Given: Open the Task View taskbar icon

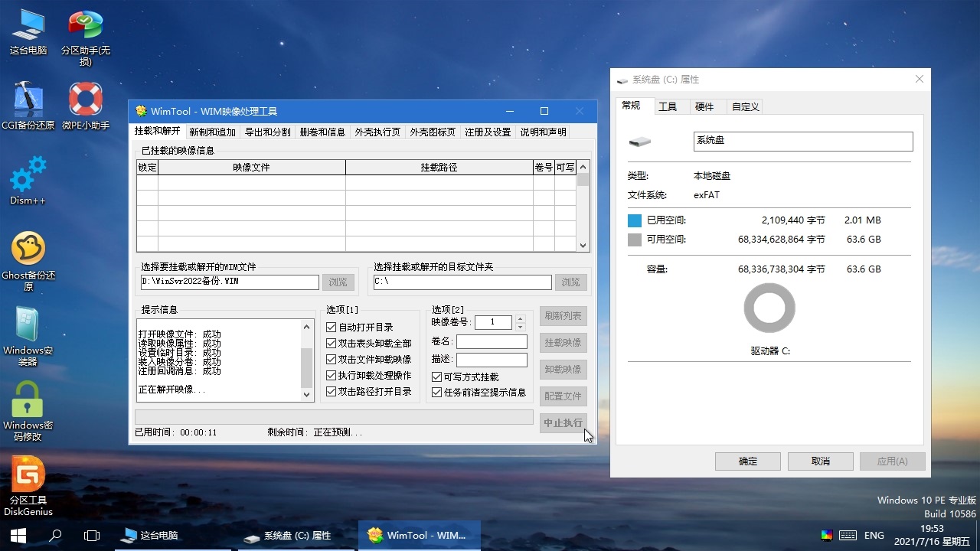Looking at the screenshot, I should coord(92,536).
